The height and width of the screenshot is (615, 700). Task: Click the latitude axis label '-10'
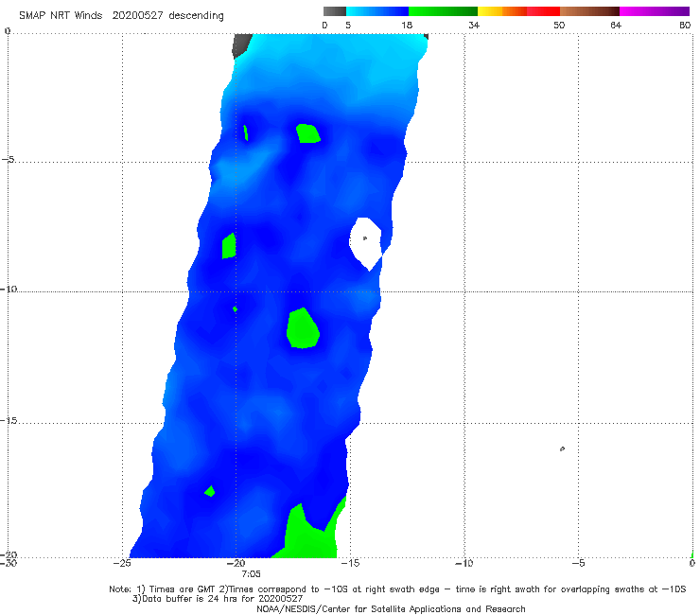(x=9, y=289)
